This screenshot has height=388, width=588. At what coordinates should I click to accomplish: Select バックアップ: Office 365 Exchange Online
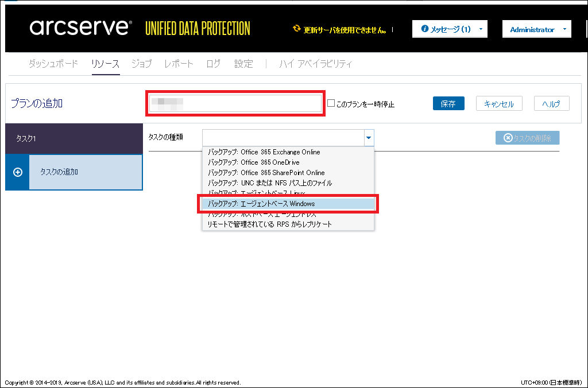pyautogui.click(x=288, y=152)
